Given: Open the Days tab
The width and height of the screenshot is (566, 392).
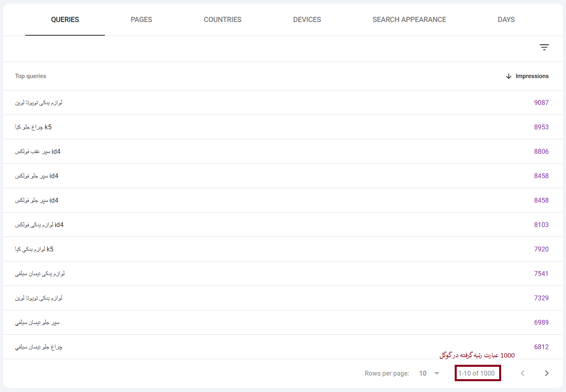Looking at the screenshot, I should click(506, 20).
